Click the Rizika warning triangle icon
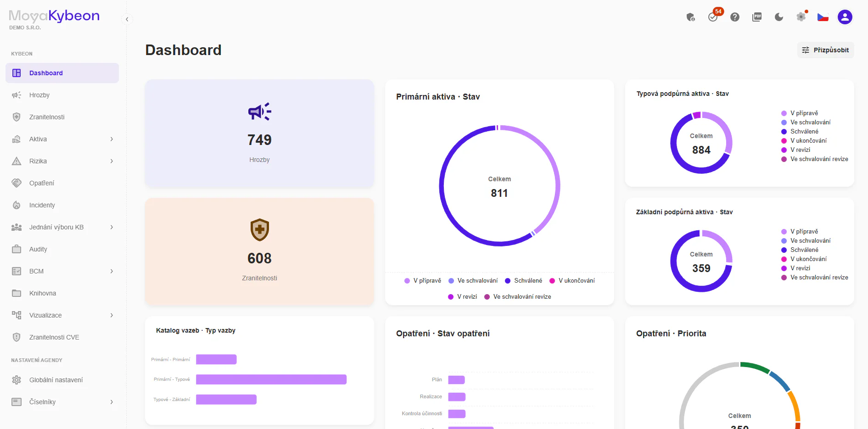Image resolution: width=868 pixels, height=429 pixels. tap(17, 161)
